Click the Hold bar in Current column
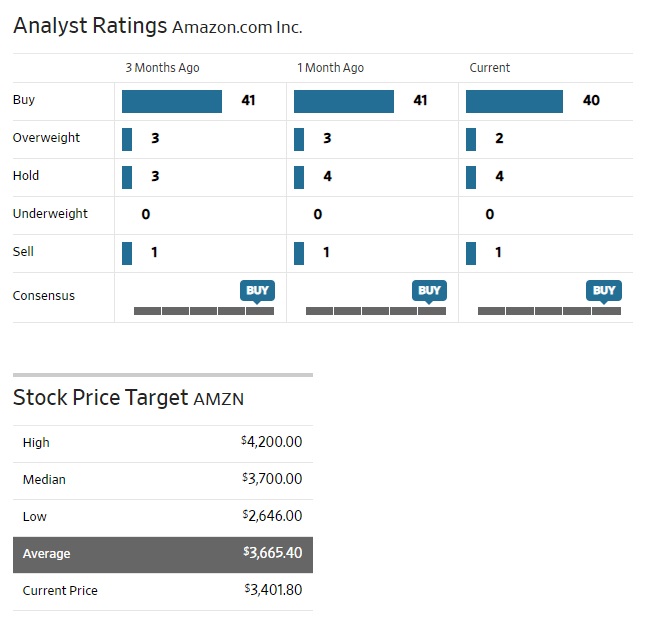The image size is (663, 630). click(x=471, y=177)
